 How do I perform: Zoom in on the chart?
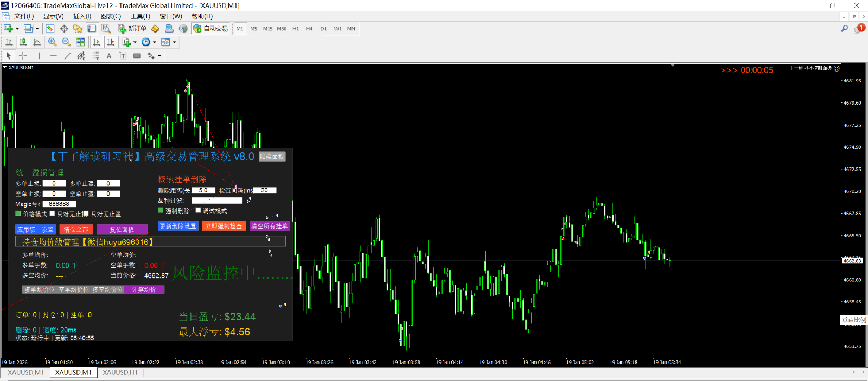pos(52,42)
